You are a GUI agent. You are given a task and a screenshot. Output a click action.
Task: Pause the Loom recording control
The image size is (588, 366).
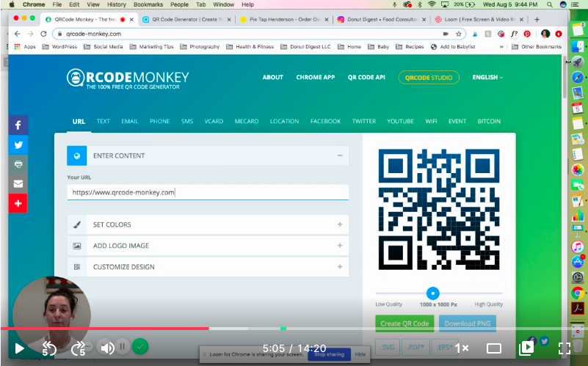[122, 346]
